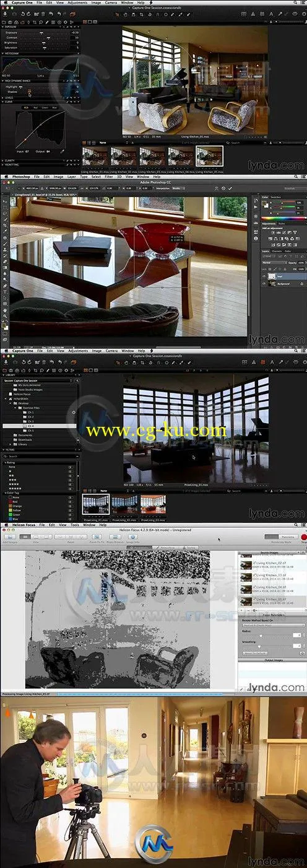This screenshot has height=868, width=307.
Task: Click the Search field in Capture One Filters
Action: [39, 457]
